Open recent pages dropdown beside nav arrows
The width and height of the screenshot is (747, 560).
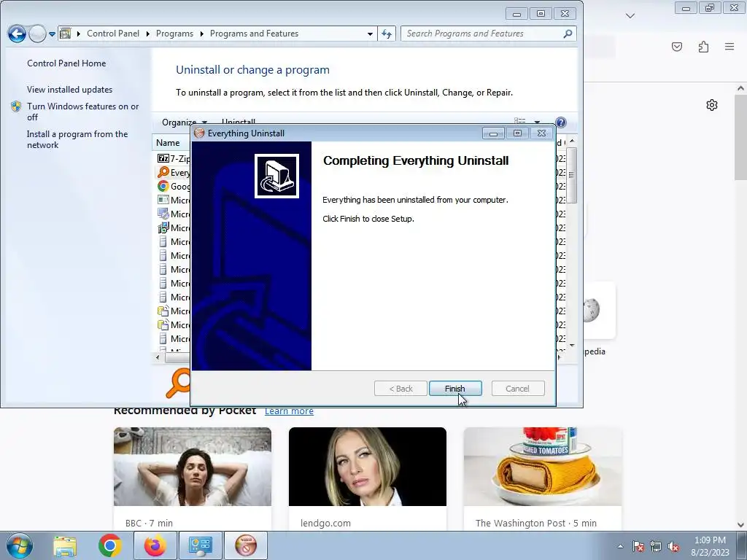(52, 34)
